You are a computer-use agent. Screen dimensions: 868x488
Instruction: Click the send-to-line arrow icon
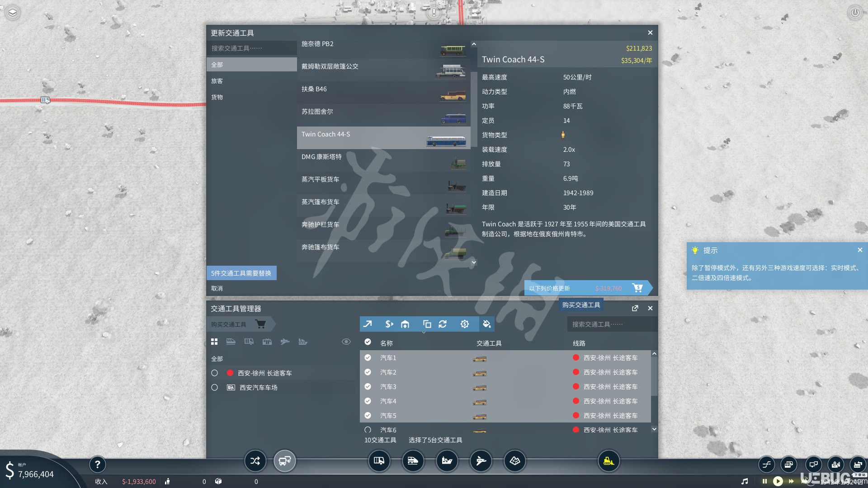[x=368, y=324]
